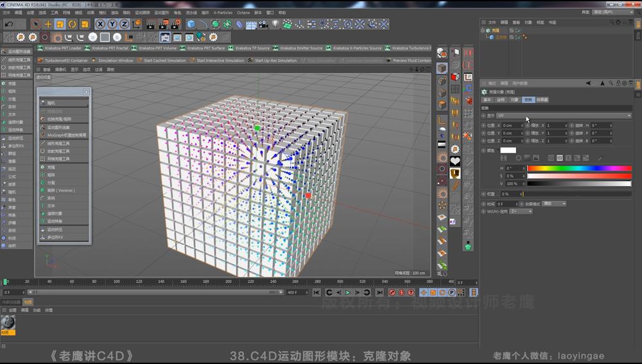Click Start Cached Simulation button
The width and height of the screenshot is (642, 364).
(162, 60)
